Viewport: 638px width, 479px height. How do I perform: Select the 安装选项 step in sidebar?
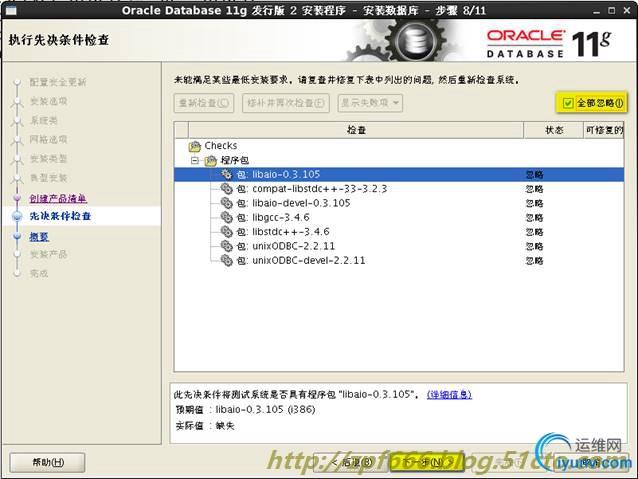[x=48, y=101]
